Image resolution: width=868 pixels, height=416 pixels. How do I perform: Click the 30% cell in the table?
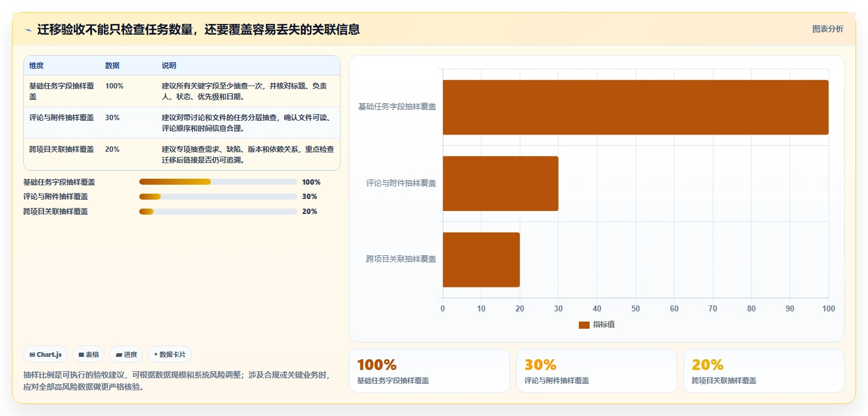(112, 118)
